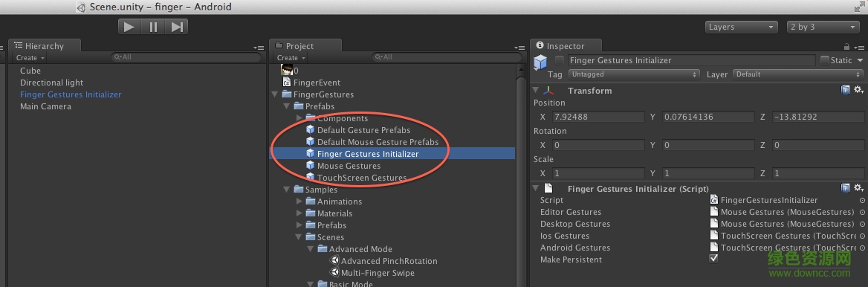
Task: Open Transform component gear menu
Action: (858, 90)
